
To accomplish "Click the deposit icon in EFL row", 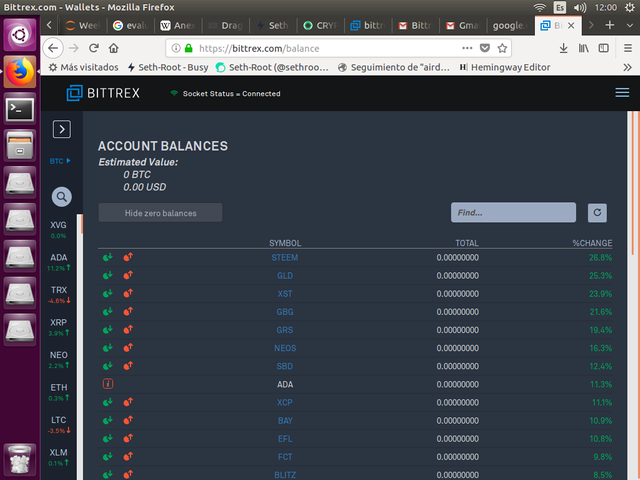I will (108, 439).
